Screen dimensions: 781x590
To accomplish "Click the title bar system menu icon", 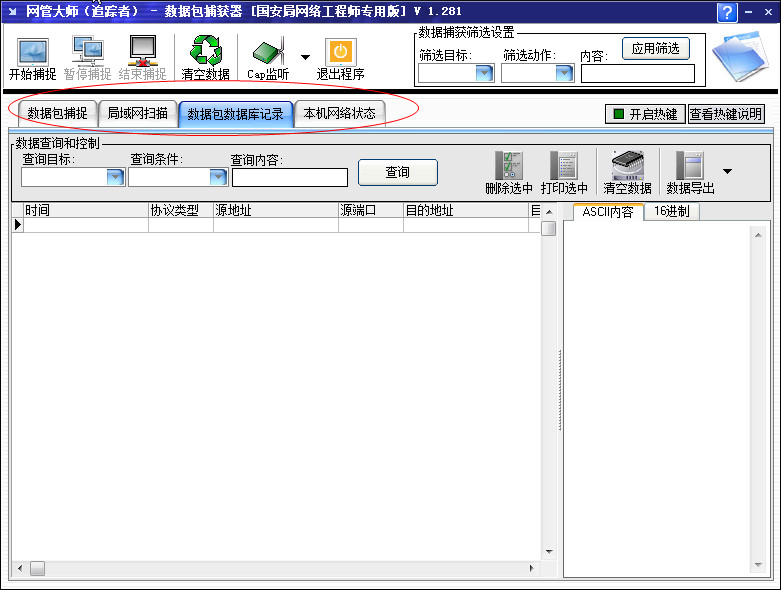I will point(12,11).
